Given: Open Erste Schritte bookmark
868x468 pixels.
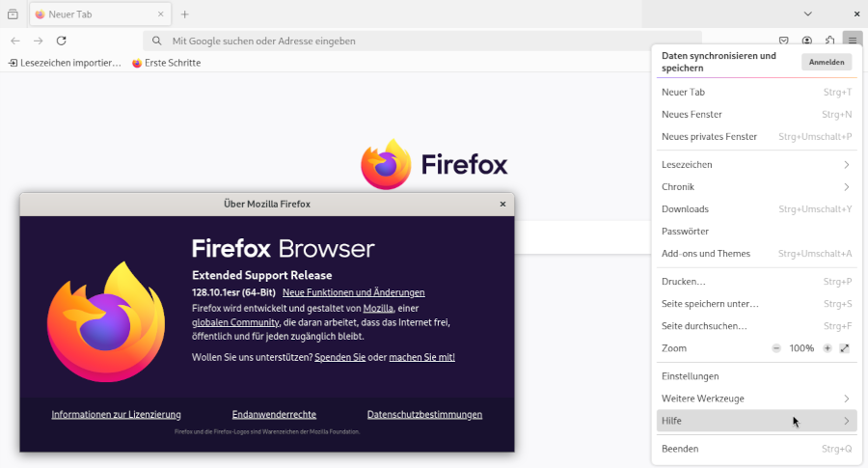Looking at the screenshot, I should tap(166, 63).
